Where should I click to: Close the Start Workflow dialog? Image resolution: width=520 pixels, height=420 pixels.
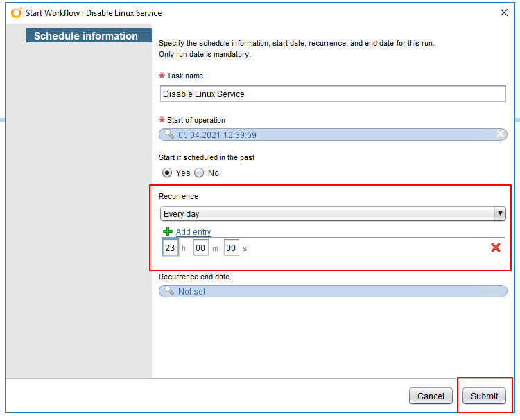tap(504, 12)
